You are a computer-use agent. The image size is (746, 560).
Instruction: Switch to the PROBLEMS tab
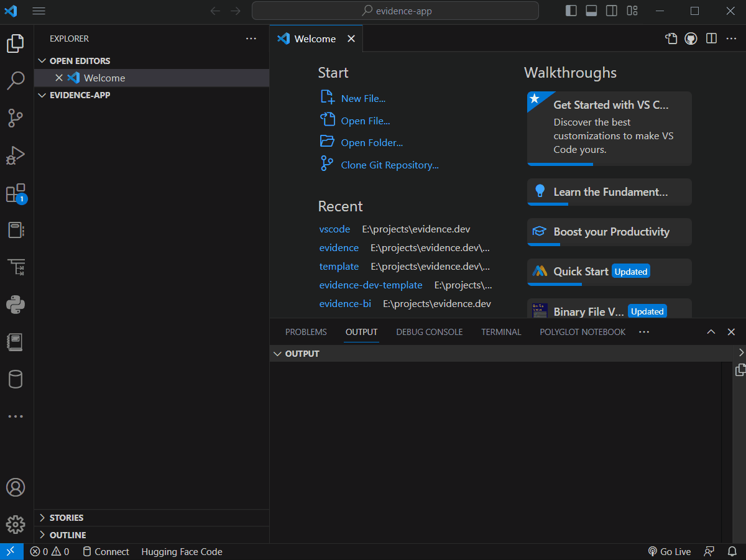pos(306,332)
